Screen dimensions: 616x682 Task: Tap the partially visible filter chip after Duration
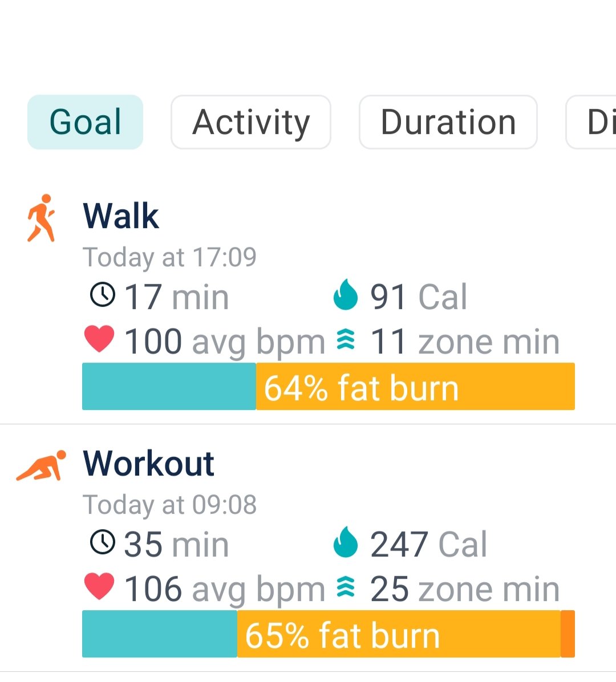pyautogui.click(x=593, y=122)
